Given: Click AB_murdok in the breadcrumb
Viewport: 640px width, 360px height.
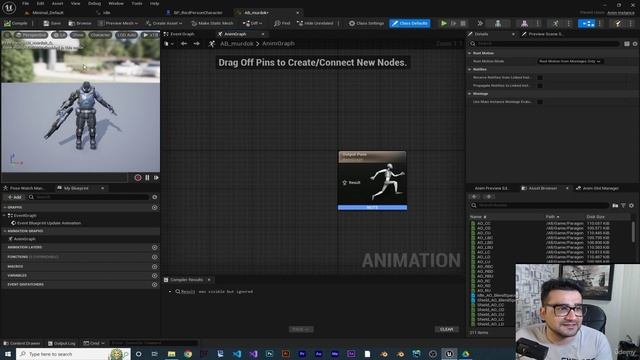Looking at the screenshot, I should point(237,43).
